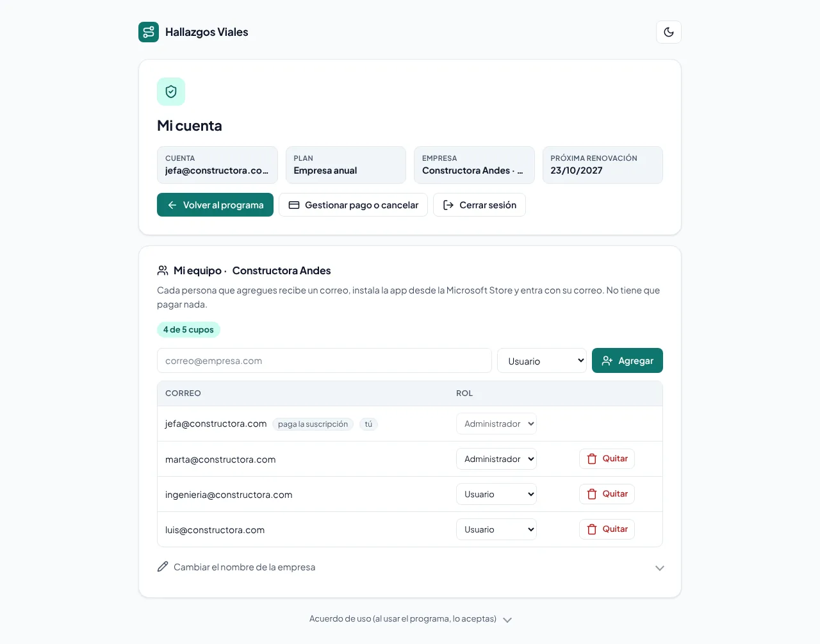Click the 4 de 5 cupos badge
820x644 pixels.
coord(188,329)
